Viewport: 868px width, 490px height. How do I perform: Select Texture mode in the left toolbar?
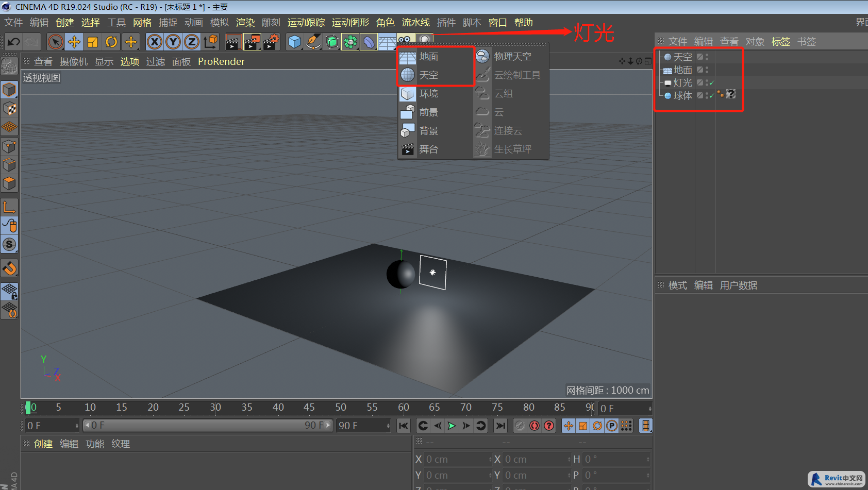pos(9,109)
